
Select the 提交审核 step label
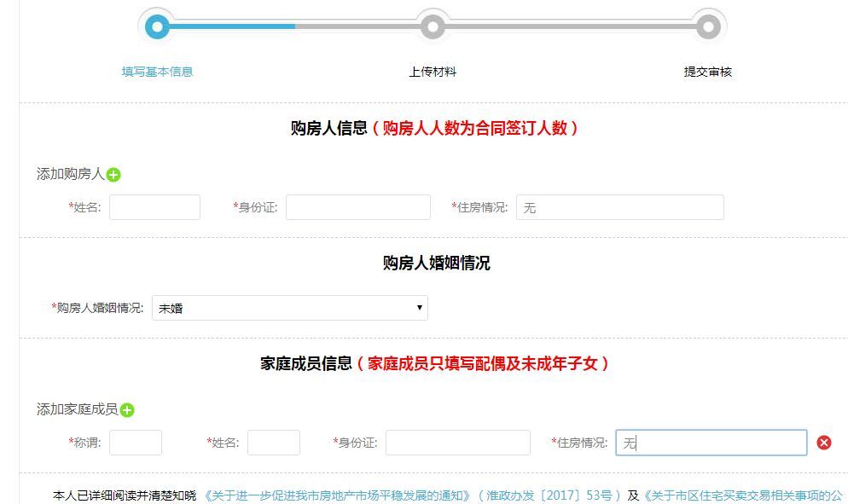click(708, 72)
